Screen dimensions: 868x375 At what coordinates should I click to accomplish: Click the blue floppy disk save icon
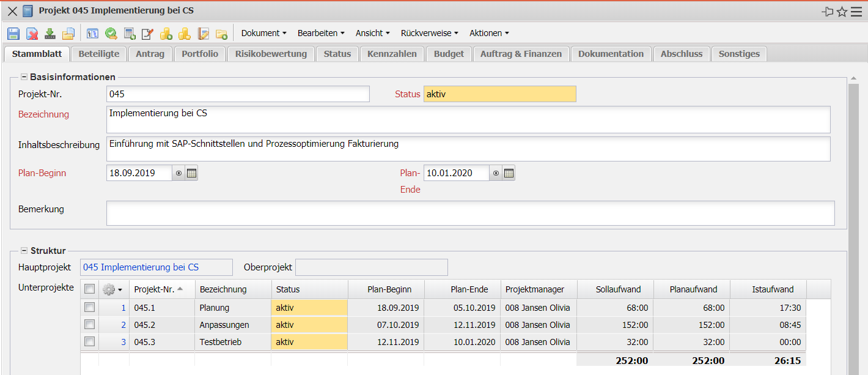click(x=13, y=34)
